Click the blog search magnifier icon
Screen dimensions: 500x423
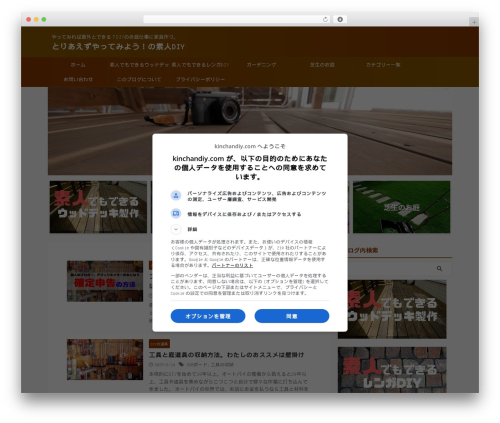pos(439,269)
